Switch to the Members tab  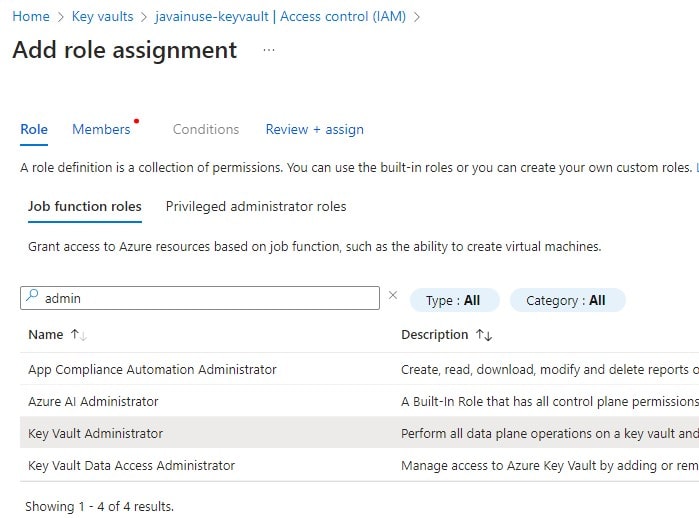101,129
